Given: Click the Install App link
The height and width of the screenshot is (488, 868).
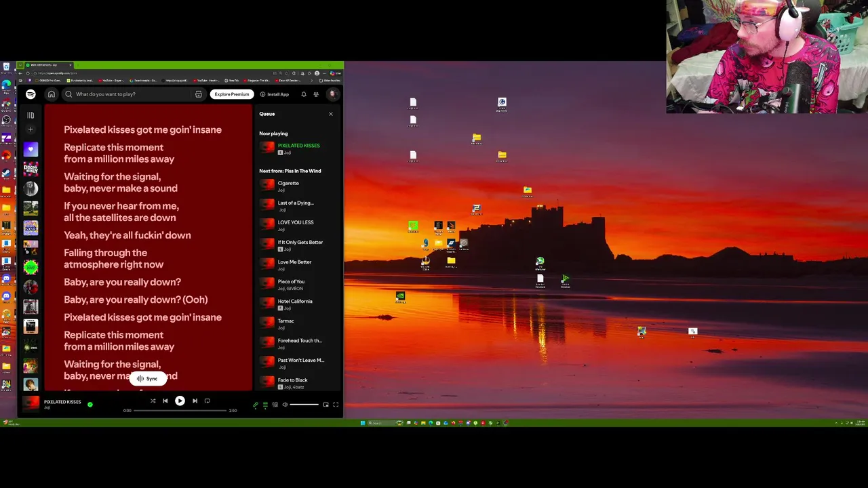Looking at the screenshot, I should (x=275, y=94).
